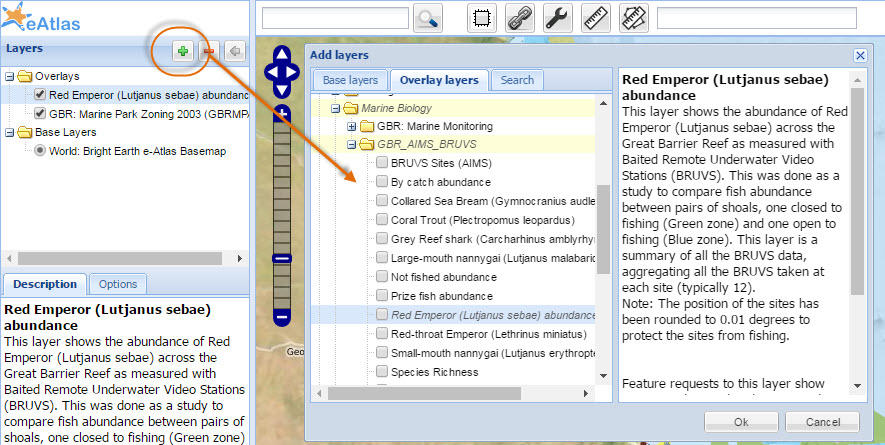Screen dimensions: 885x445
Task: Zoom out using minus on zoom bar
Action: click(x=282, y=317)
